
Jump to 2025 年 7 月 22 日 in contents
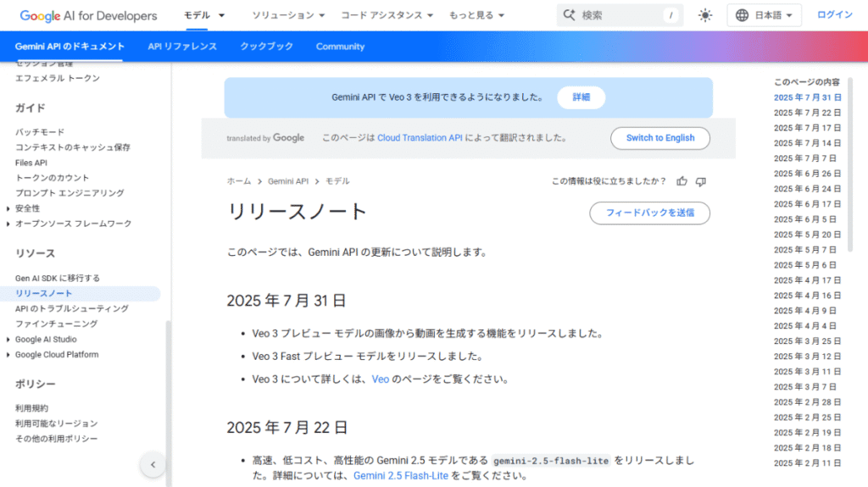(x=807, y=113)
